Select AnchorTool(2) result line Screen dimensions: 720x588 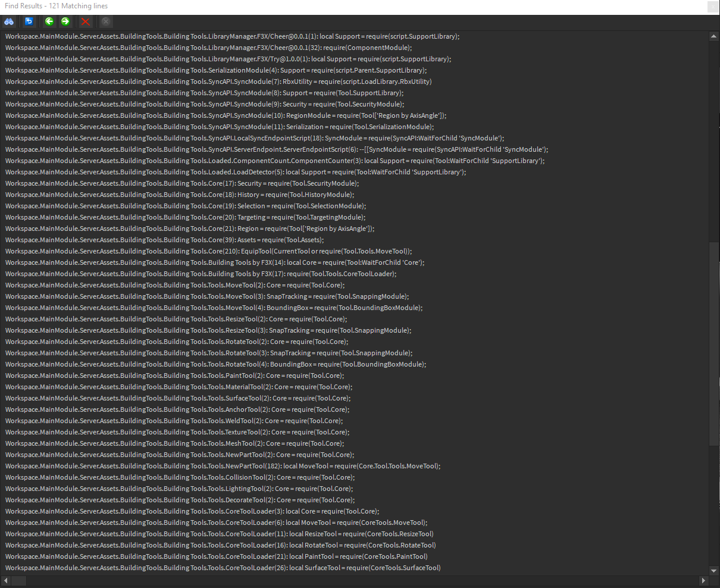click(x=177, y=409)
